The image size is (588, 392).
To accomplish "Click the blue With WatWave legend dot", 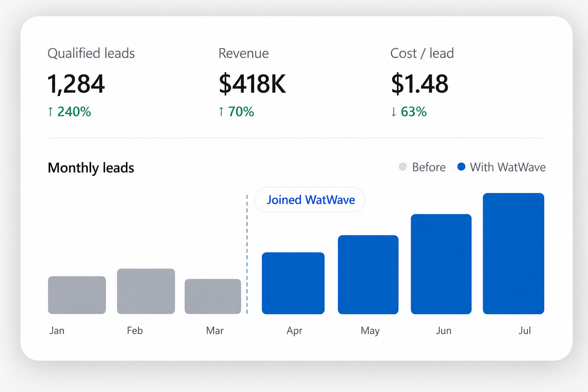I will 461,167.
